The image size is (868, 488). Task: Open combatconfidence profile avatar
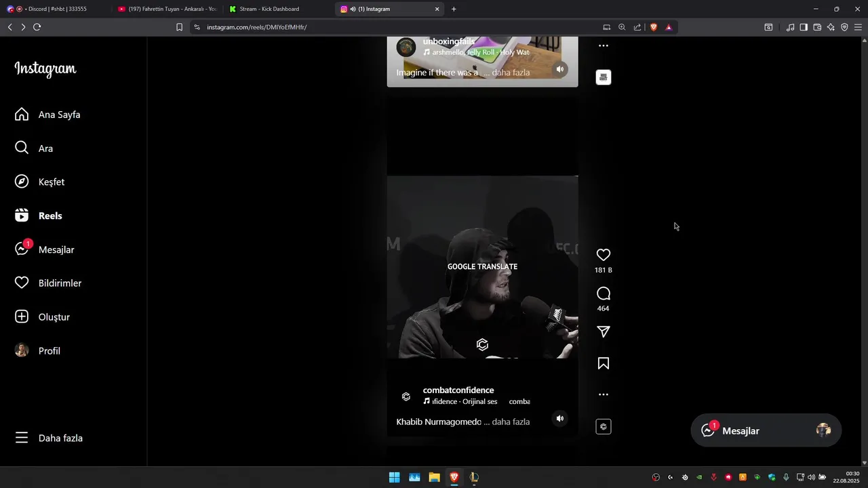coord(406,396)
